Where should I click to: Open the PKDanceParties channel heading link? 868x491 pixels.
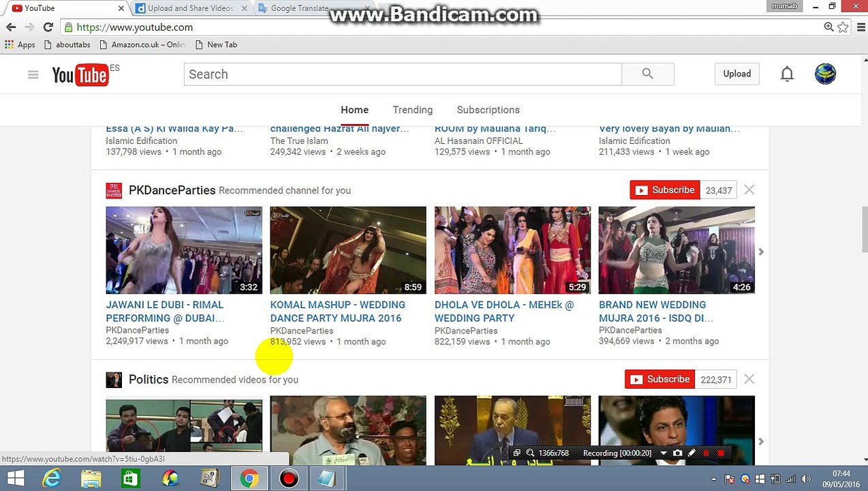coord(172,190)
